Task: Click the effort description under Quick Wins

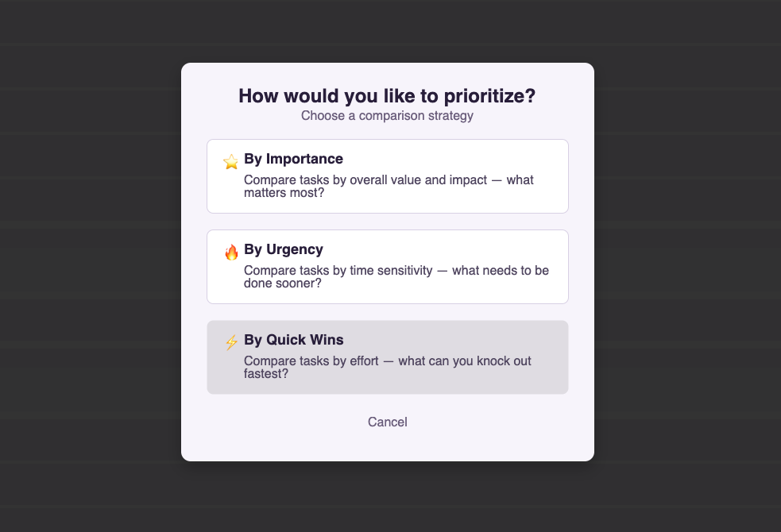Action: click(x=389, y=367)
